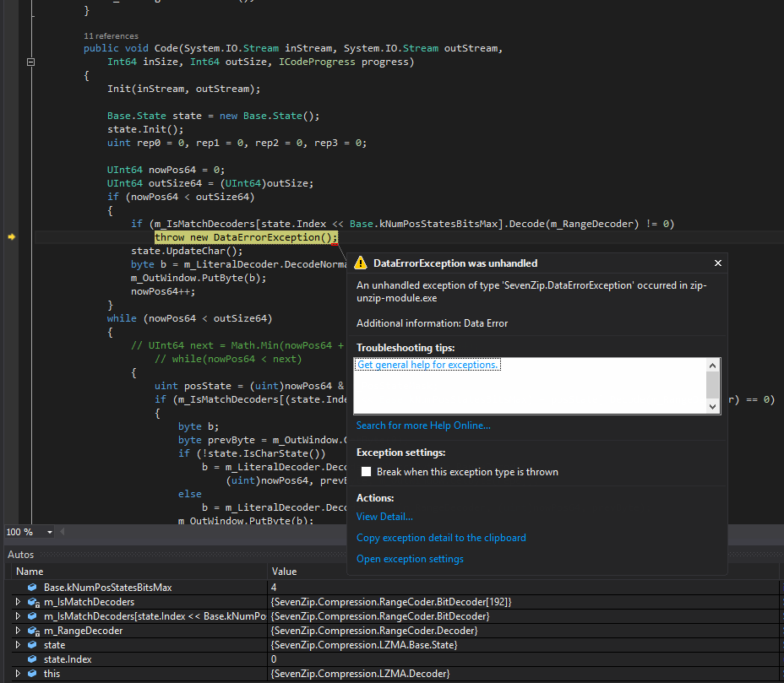Collapse the Code method outline block

30,62
